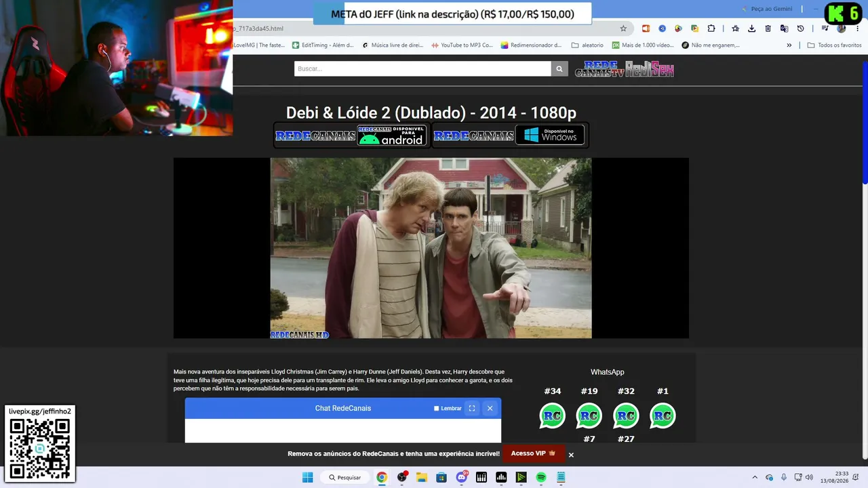The width and height of the screenshot is (868, 488).
Task: Click the trash can extension icon
Action: tap(768, 28)
